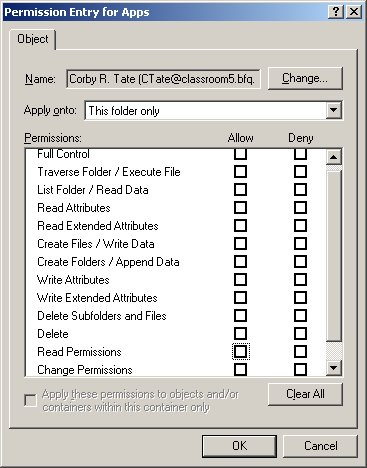This screenshot has width=367, height=468.
Task: Deny Read Extended Attributes permission
Action: pyautogui.click(x=300, y=226)
